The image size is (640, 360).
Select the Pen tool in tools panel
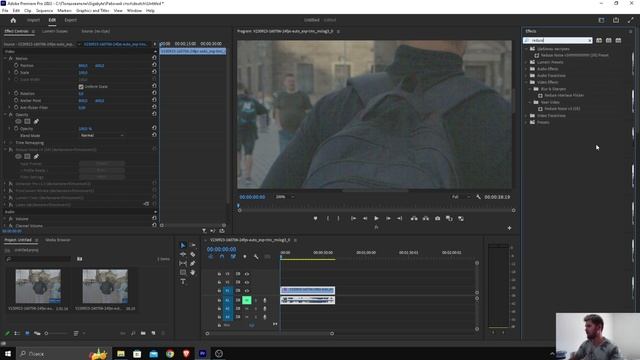click(x=193, y=263)
